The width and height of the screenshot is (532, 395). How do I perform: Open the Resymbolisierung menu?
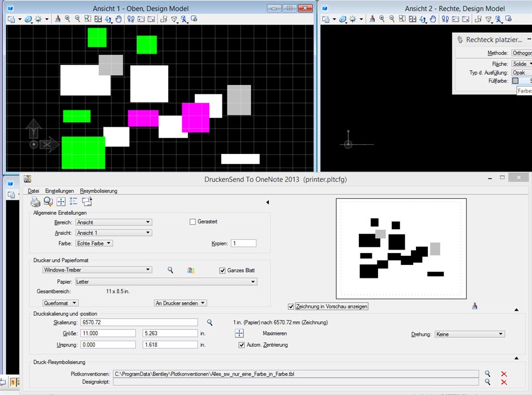coord(98,191)
